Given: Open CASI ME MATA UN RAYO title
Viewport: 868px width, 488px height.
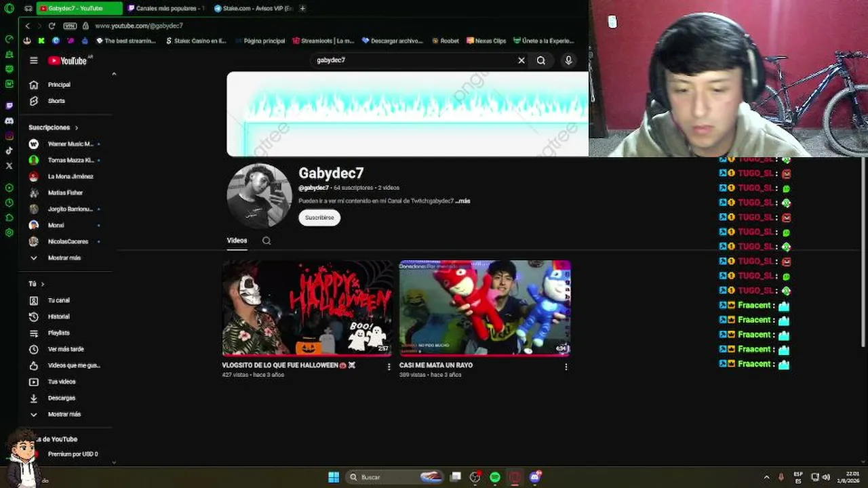Looking at the screenshot, I should pos(436,365).
